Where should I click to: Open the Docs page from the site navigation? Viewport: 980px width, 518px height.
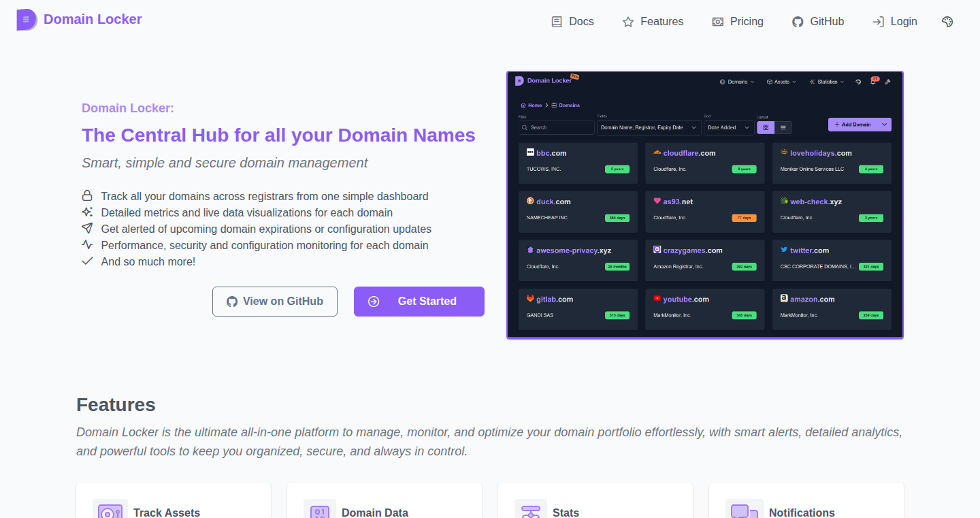pos(572,22)
